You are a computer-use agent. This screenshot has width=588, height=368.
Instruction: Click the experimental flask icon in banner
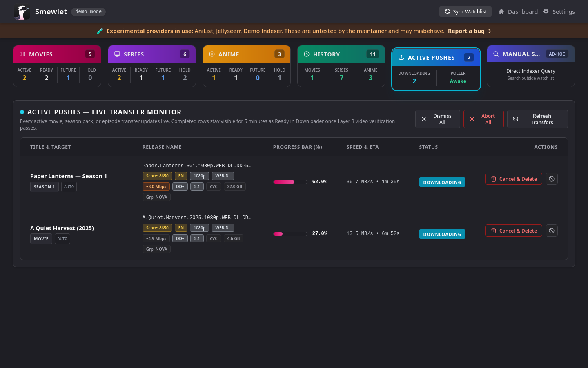[x=100, y=31]
